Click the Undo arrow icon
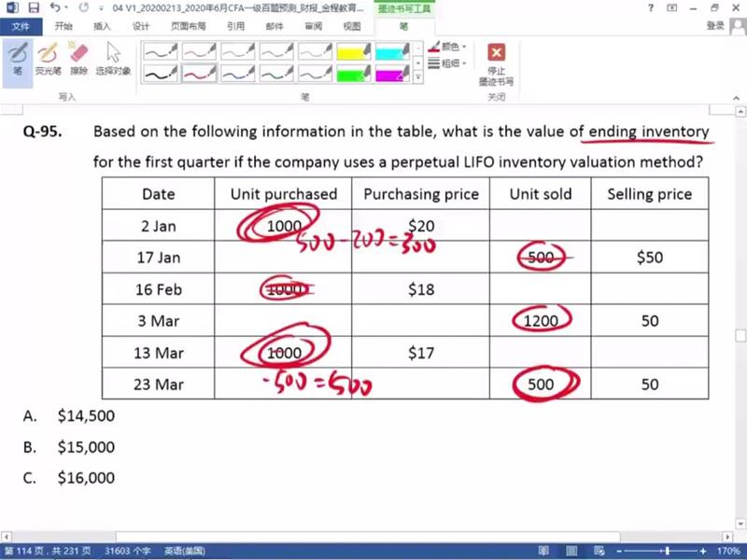The image size is (747, 560). [55, 7]
